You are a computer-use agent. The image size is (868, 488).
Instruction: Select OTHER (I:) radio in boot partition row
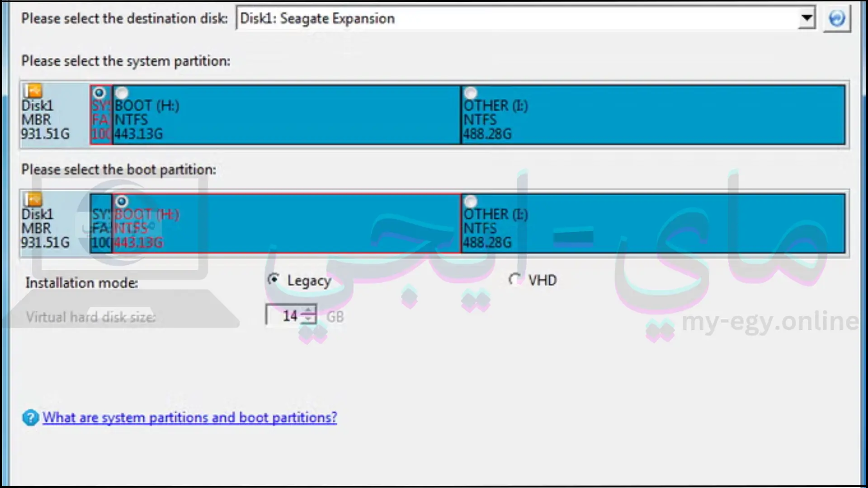[471, 201]
